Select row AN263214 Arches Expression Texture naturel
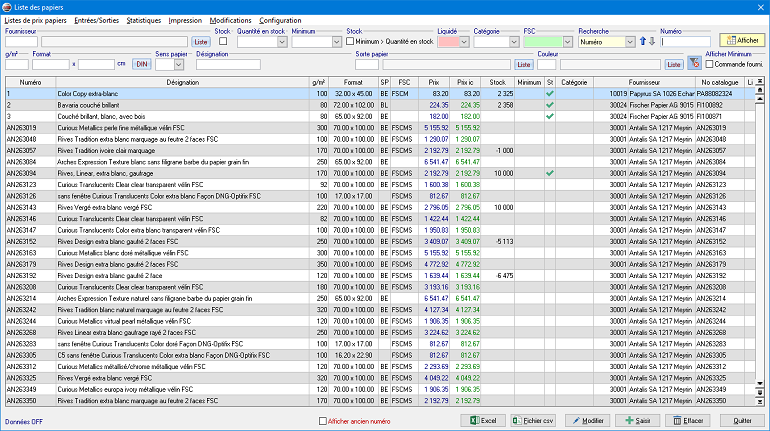This screenshot has width=770, height=431. [x=380, y=298]
